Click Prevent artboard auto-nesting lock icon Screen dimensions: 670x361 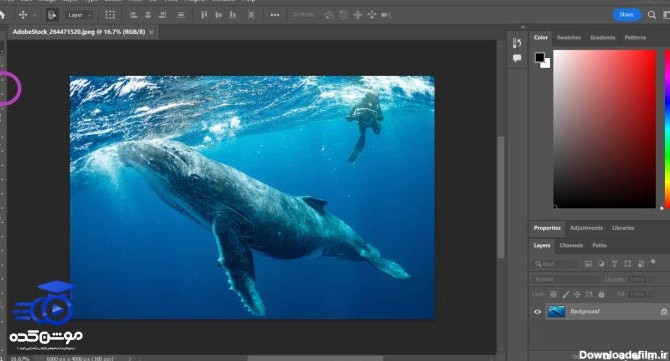(x=589, y=294)
